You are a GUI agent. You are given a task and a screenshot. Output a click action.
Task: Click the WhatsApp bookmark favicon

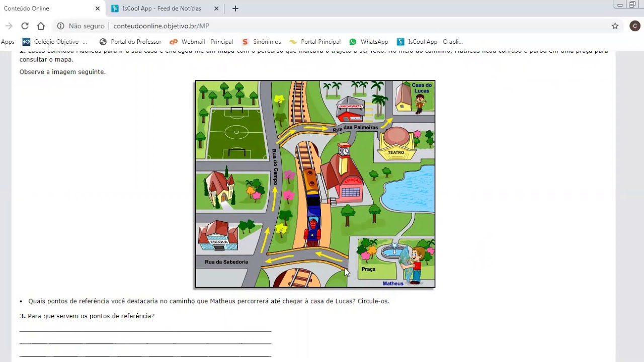point(353,42)
